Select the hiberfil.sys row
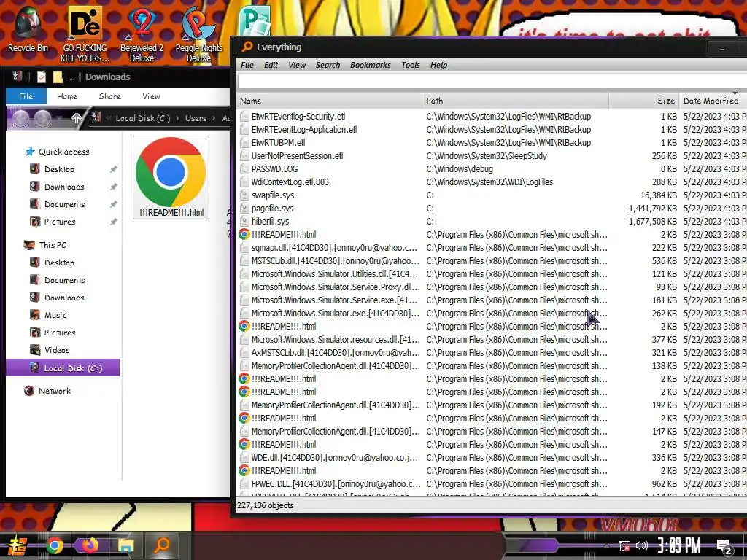Viewport: 747px width, 560px height. pos(492,222)
